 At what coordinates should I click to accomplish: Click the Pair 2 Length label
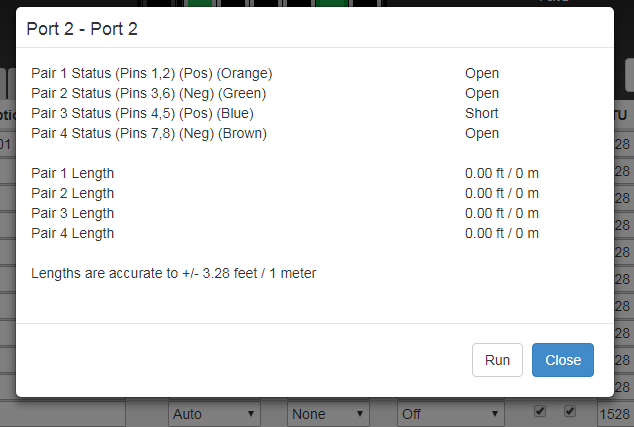[73, 193]
